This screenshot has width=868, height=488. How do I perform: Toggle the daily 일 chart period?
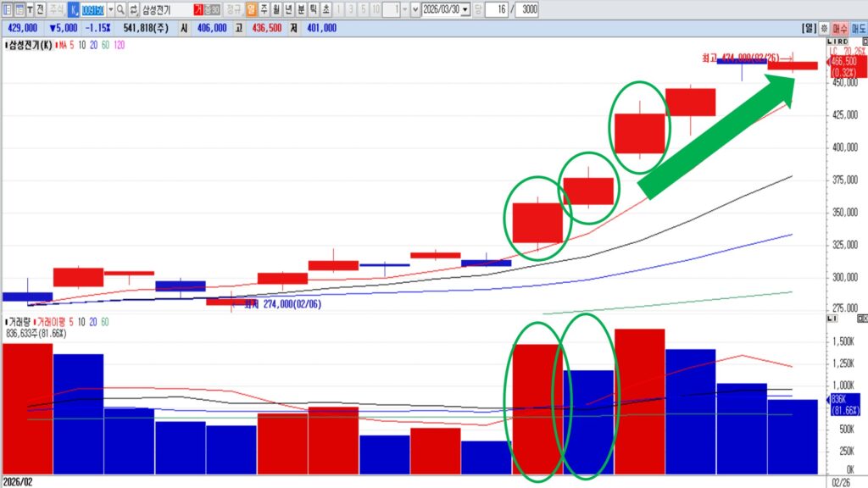coord(251,9)
